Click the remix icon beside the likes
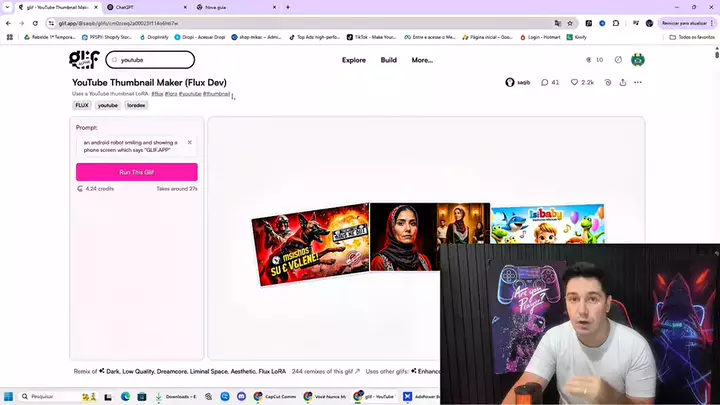Image resolution: width=720 pixels, height=405 pixels. 608,82
